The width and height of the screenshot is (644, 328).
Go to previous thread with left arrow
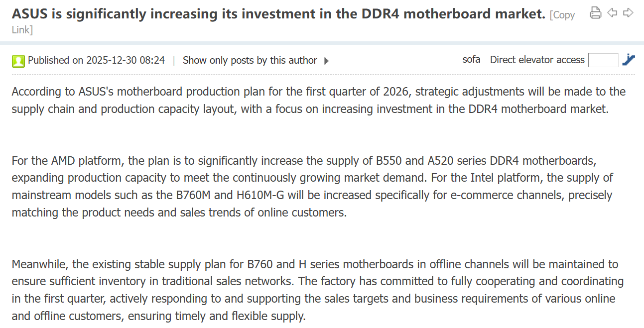point(612,13)
